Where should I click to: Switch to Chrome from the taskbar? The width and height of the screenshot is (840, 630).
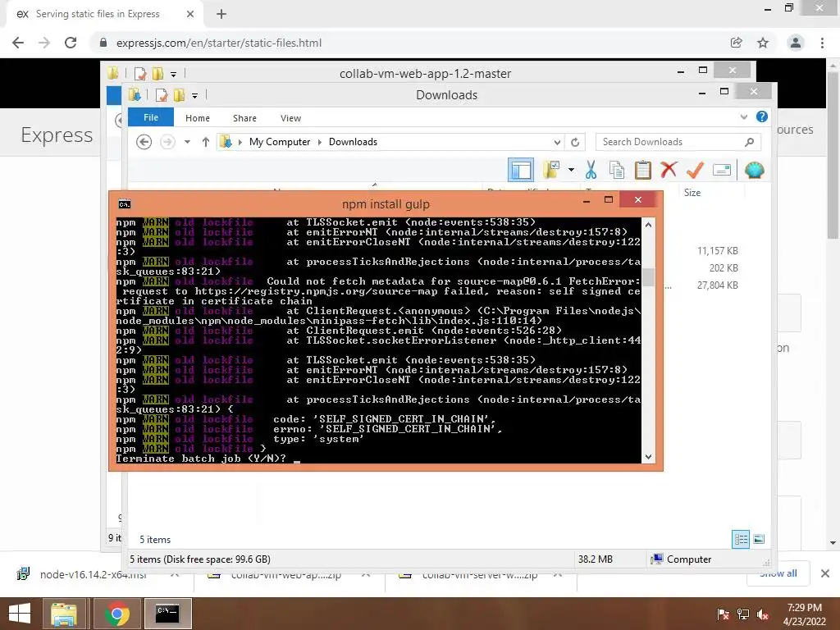coord(116,614)
